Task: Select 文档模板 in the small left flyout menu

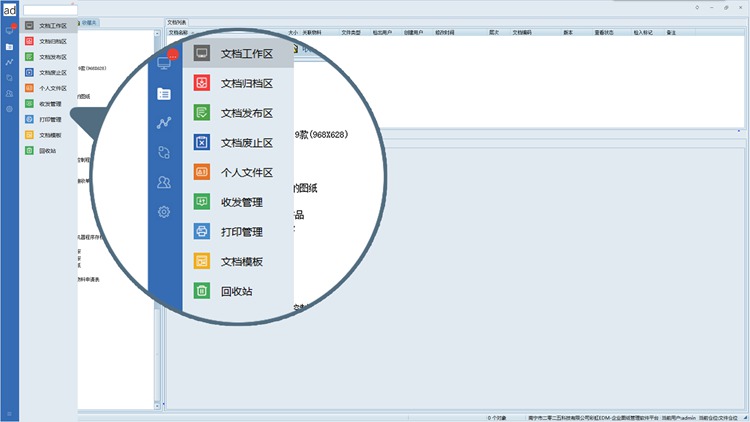Action: pyautogui.click(x=50, y=135)
